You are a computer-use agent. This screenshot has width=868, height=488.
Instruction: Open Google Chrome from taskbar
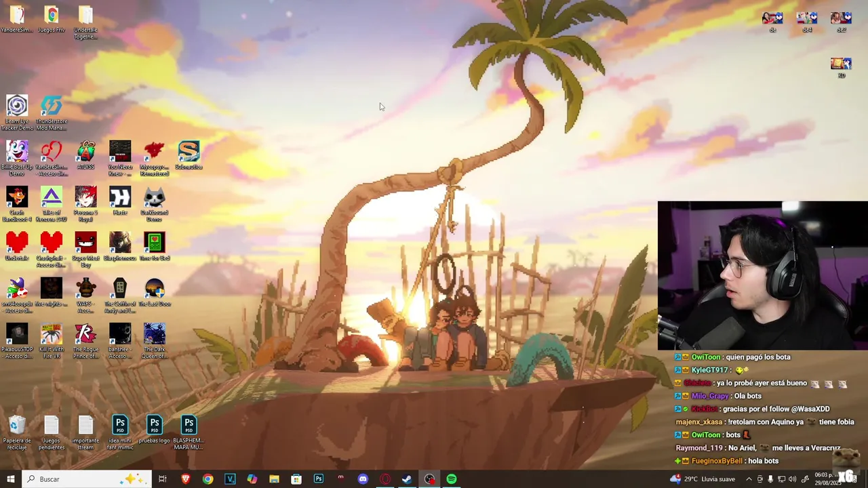(208, 479)
